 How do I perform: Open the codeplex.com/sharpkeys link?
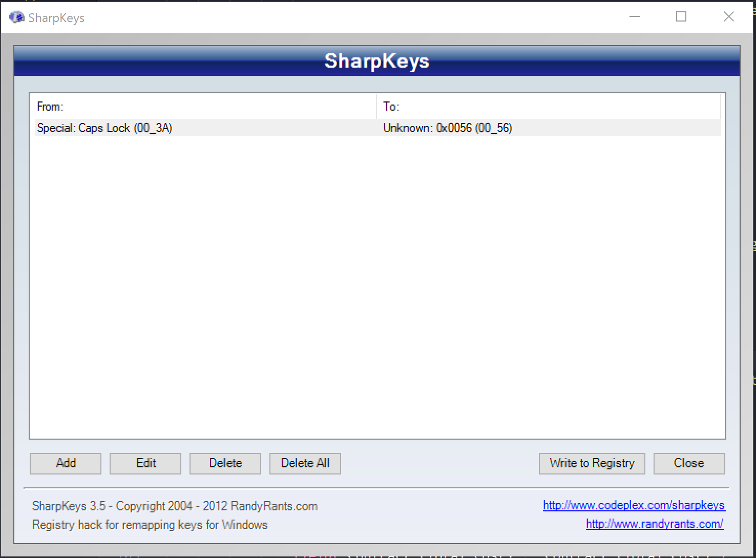634,505
